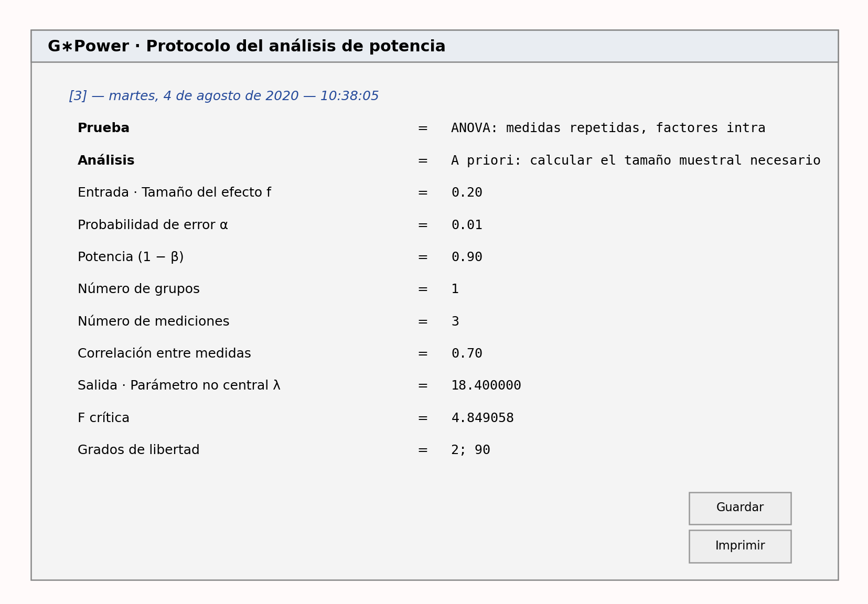Image resolution: width=868 pixels, height=604 pixels.
Task: Select the Correlación entre medidas label
Action: click(164, 354)
